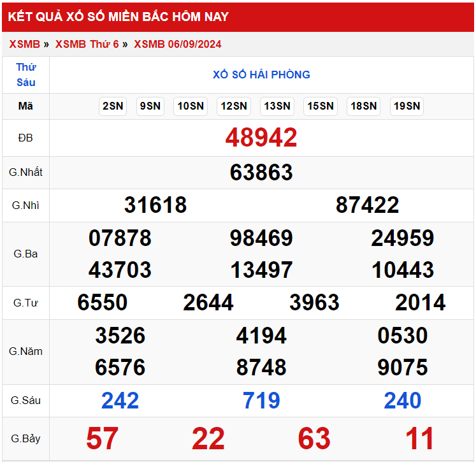Select the 18SN code badge
476x462 pixels.
[x=363, y=106]
